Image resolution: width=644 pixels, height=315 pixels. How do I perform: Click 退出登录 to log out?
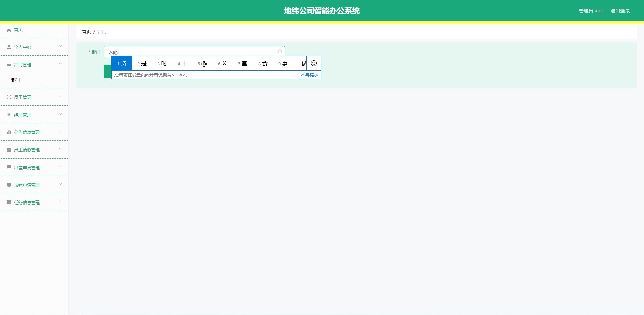(620, 11)
